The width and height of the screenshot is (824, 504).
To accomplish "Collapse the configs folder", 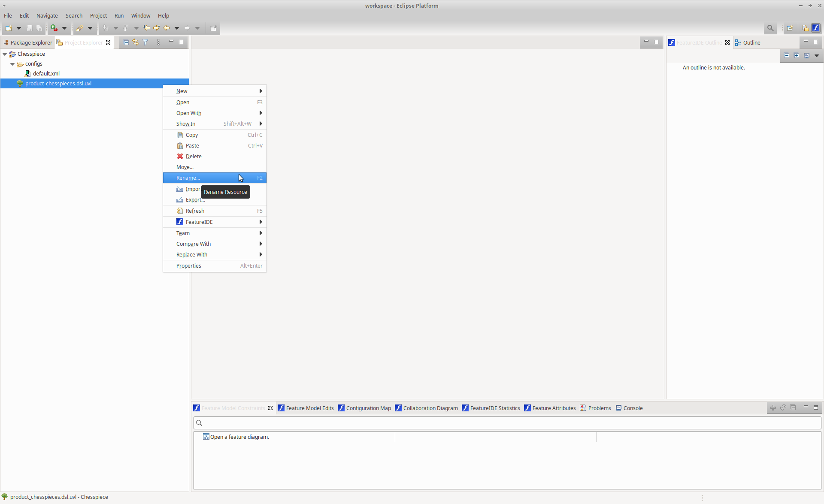I will point(12,63).
